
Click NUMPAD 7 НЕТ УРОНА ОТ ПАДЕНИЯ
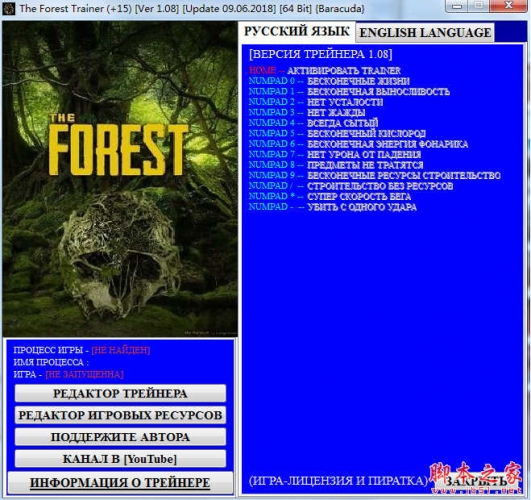(x=335, y=154)
